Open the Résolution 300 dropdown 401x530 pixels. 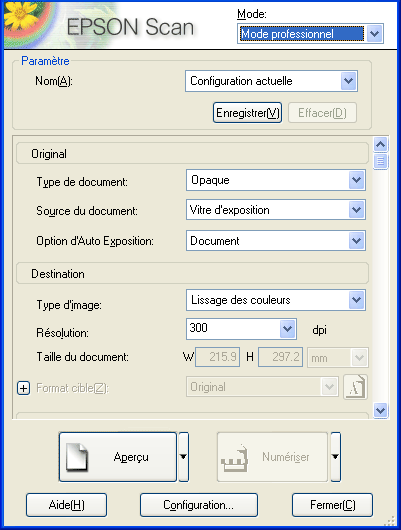click(x=241, y=329)
